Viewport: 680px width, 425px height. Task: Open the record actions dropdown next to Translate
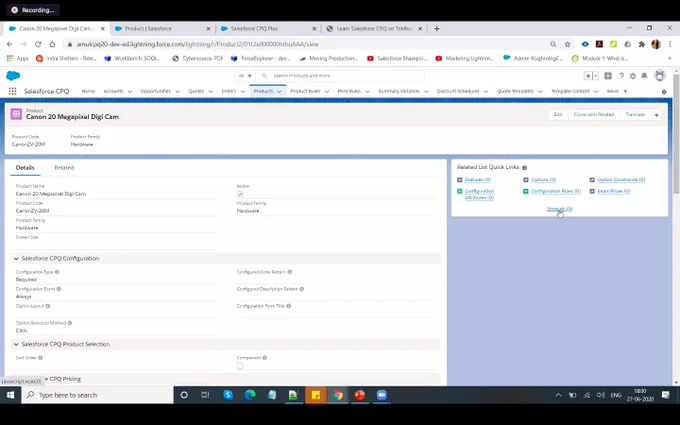(x=656, y=115)
